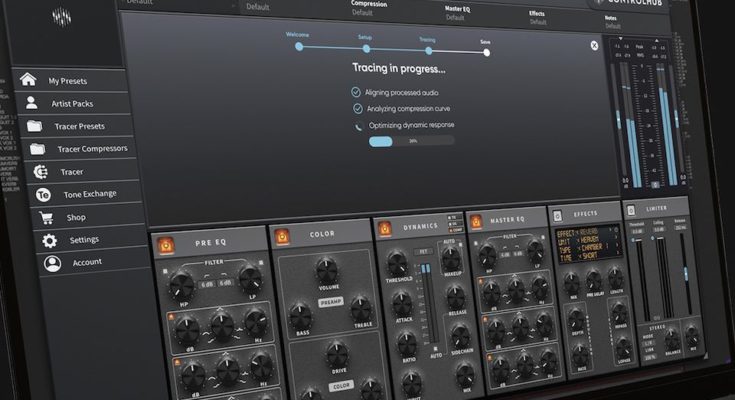This screenshot has width=735, height=400.
Task: Select the Tracer sidebar icon
Action: 41,171
